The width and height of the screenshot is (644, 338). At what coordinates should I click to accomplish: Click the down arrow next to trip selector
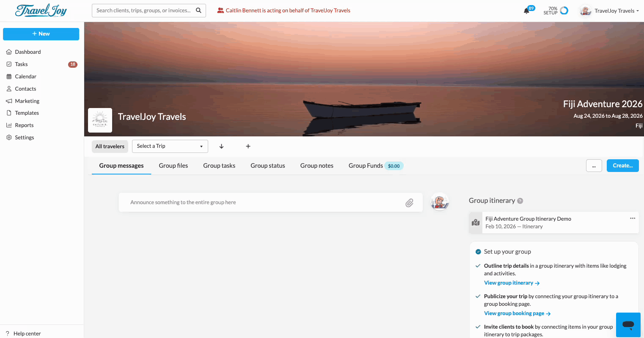point(221,147)
